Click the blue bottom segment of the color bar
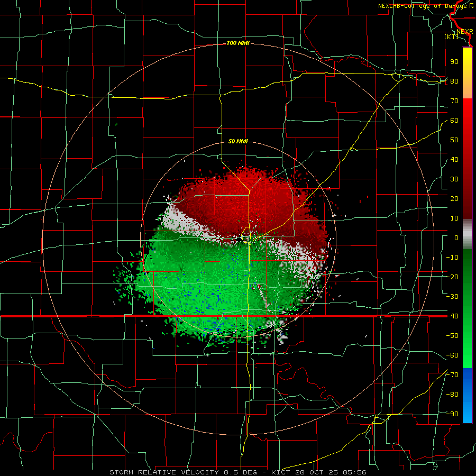Image resolution: width=476 pixels, height=476 pixels. (x=467, y=395)
